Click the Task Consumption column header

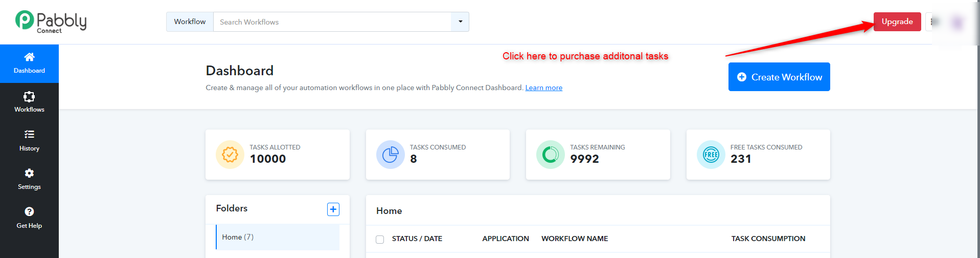pos(768,239)
